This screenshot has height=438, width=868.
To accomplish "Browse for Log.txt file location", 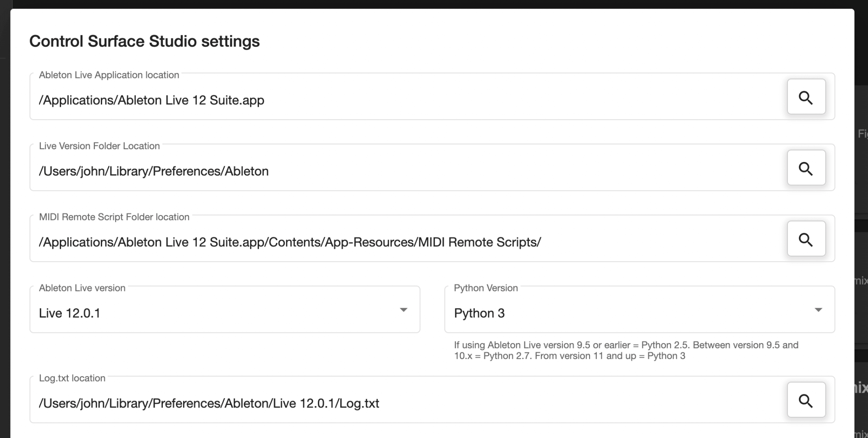I will pos(806,400).
